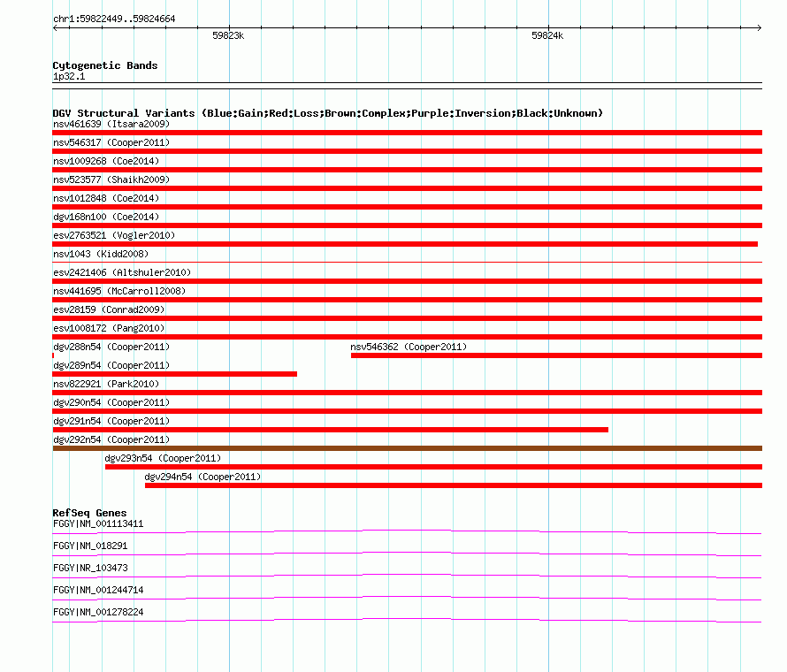Click the red bar of esv2421406

[407, 281]
